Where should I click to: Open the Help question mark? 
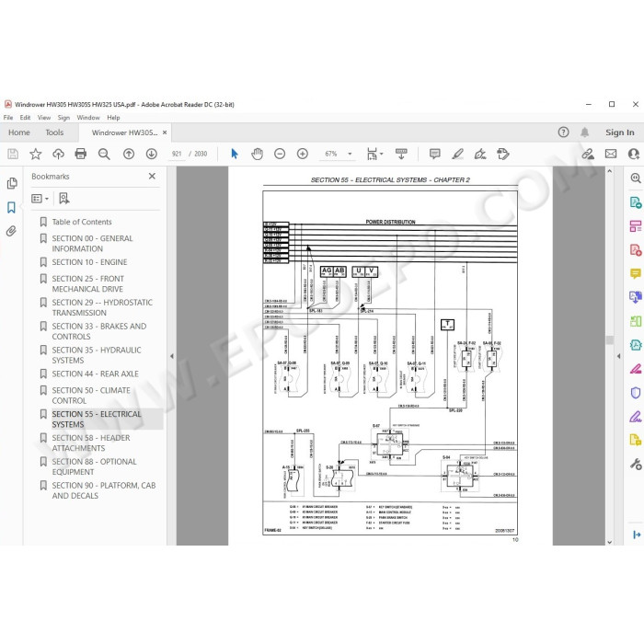pos(563,132)
